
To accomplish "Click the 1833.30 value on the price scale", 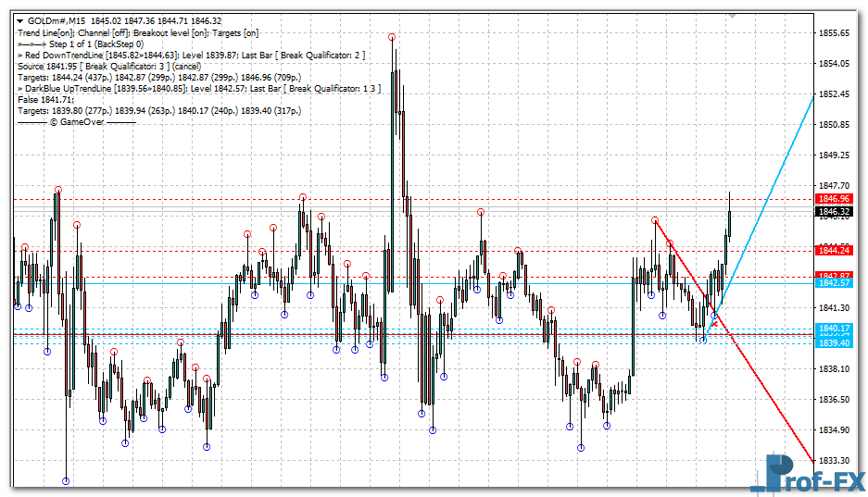I will (834, 461).
